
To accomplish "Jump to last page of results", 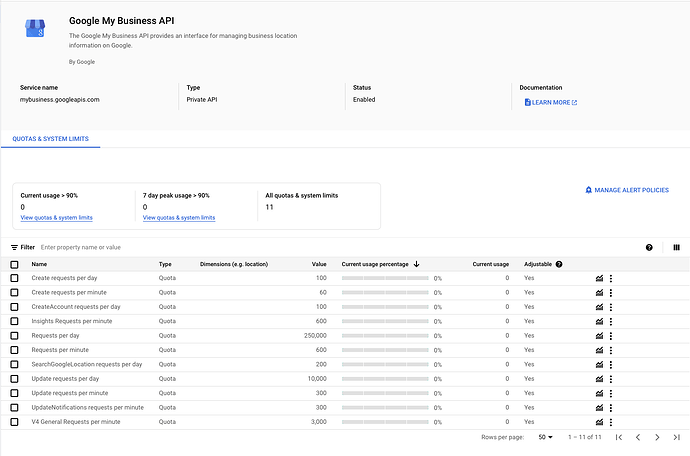I will click(677, 437).
